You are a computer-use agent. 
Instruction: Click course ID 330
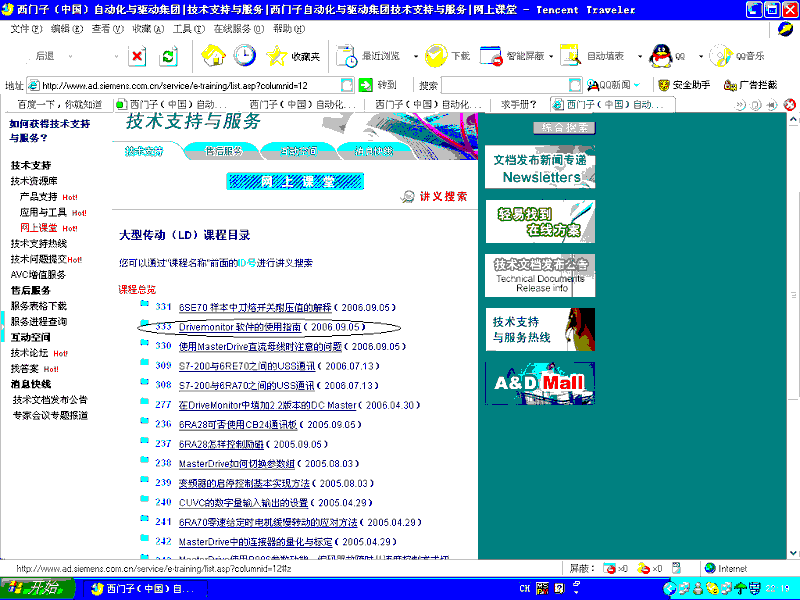(x=163, y=345)
